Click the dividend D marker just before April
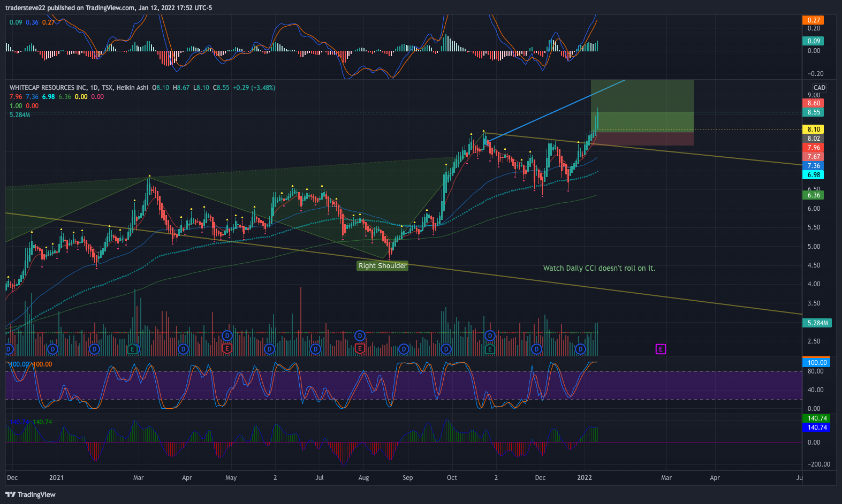 183,349
